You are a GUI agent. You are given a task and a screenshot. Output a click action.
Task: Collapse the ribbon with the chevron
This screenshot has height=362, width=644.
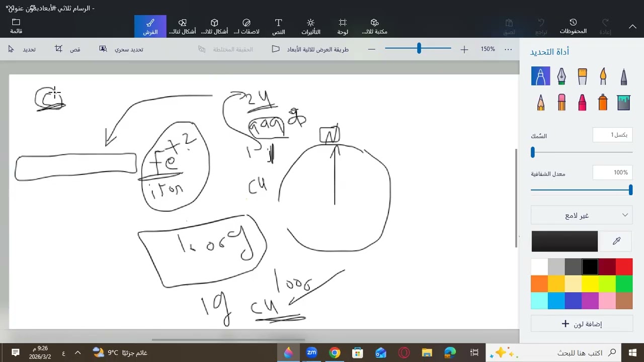[x=632, y=27]
